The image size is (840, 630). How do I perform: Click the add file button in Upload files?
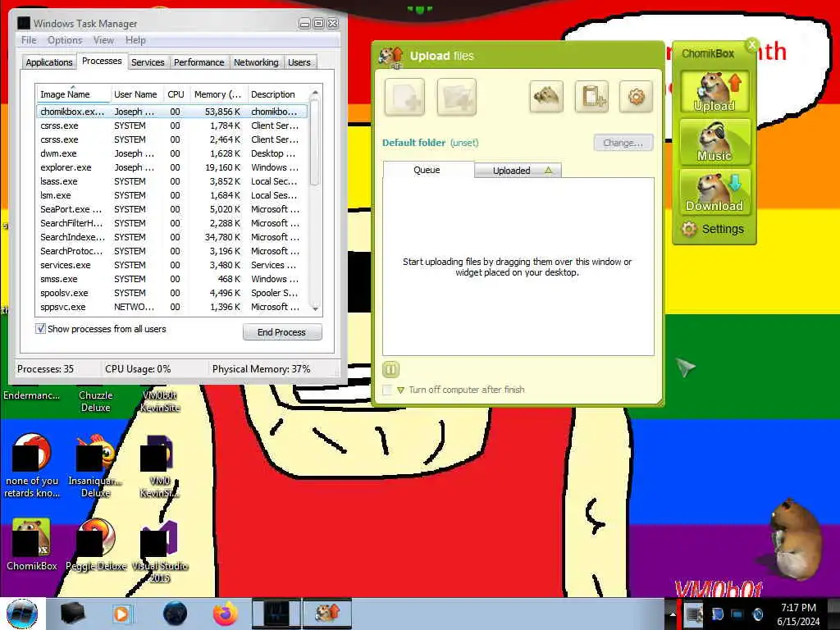point(404,97)
